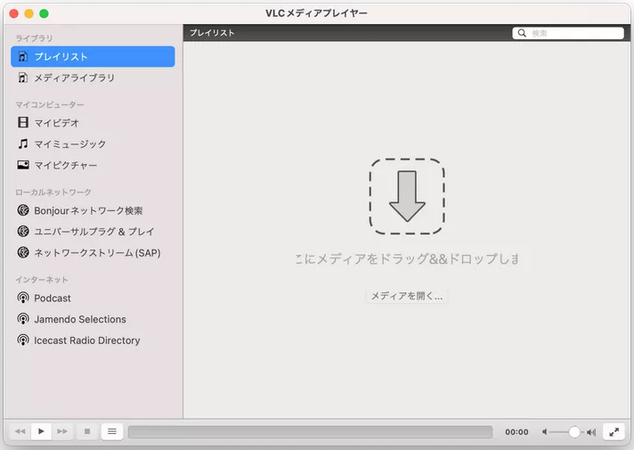Click the network icon beside ネットワークストリーム (SAP)
The width and height of the screenshot is (634, 450).
[x=23, y=252]
